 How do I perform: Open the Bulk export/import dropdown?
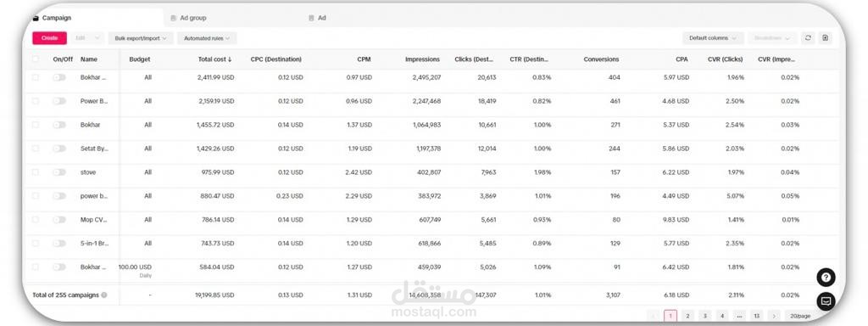(x=141, y=38)
